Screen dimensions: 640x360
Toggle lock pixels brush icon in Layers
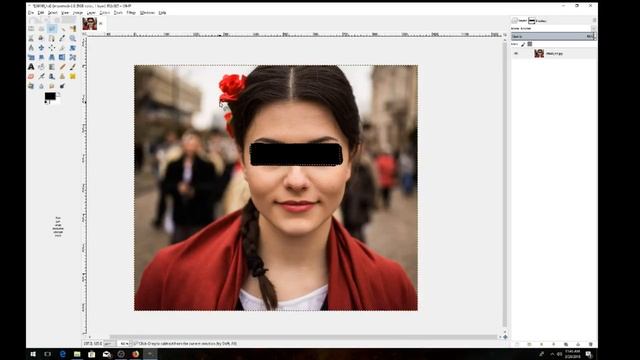pyautogui.click(x=523, y=44)
